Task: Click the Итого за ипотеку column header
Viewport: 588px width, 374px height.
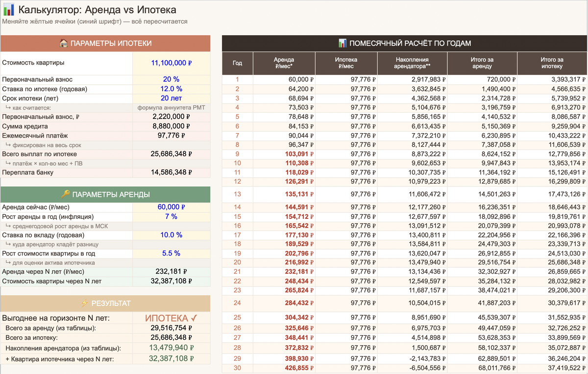Action: click(x=552, y=63)
